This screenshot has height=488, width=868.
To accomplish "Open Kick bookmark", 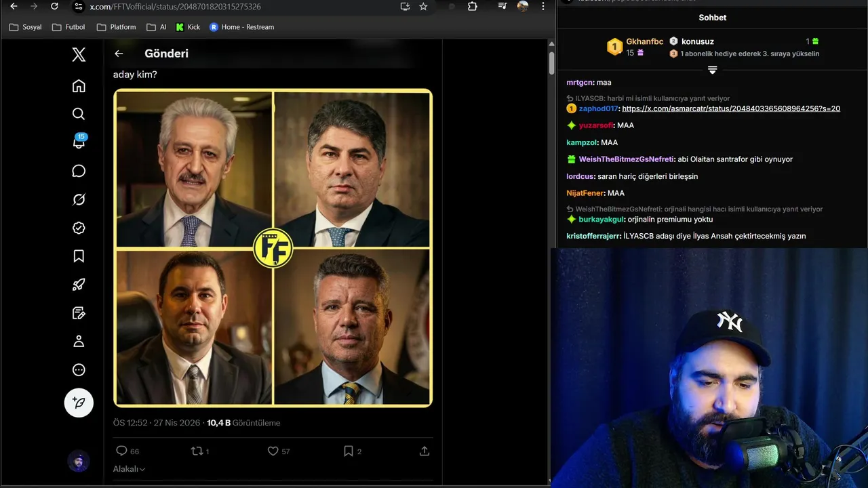I will pos(188,27).
